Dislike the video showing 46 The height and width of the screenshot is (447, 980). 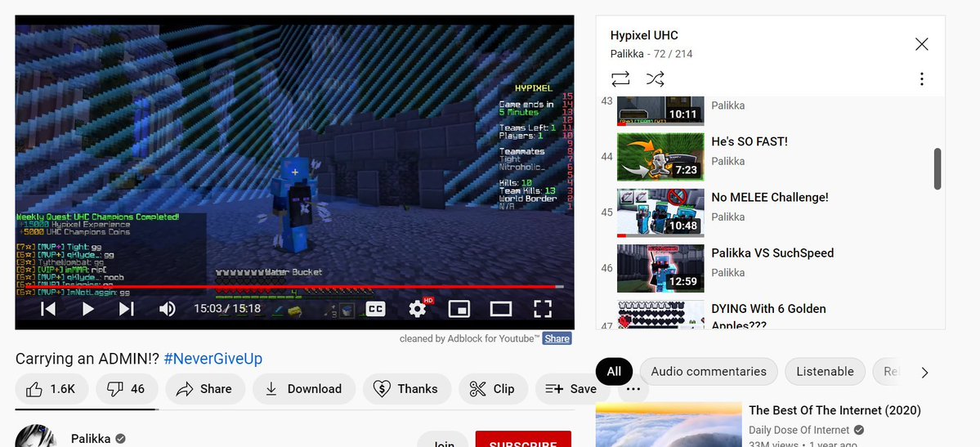pyautogui.click(x=126, y=389)
